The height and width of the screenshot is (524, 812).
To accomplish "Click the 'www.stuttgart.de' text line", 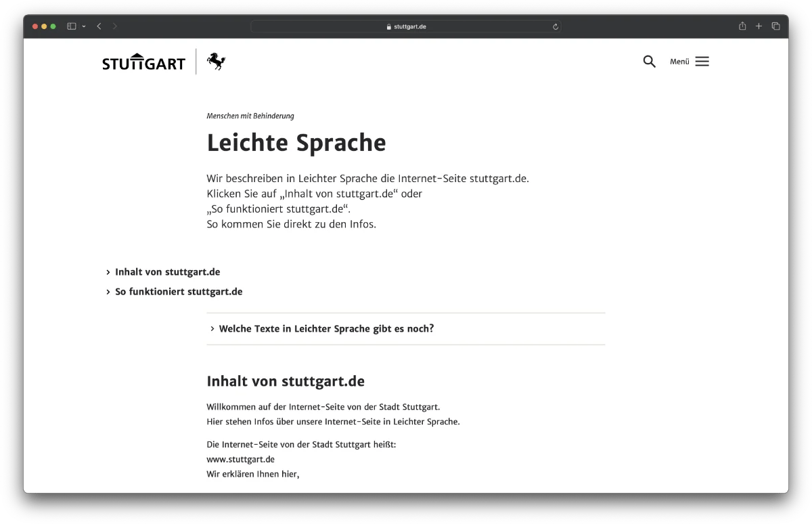I will 240,459.
